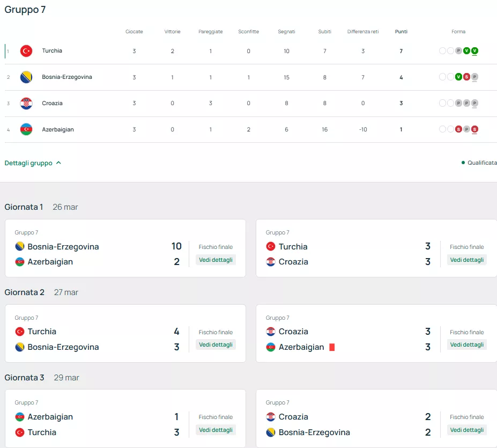Click Turchia's latest green V form badge
Screen dimensions: 497x448
(x=475, y=51)
